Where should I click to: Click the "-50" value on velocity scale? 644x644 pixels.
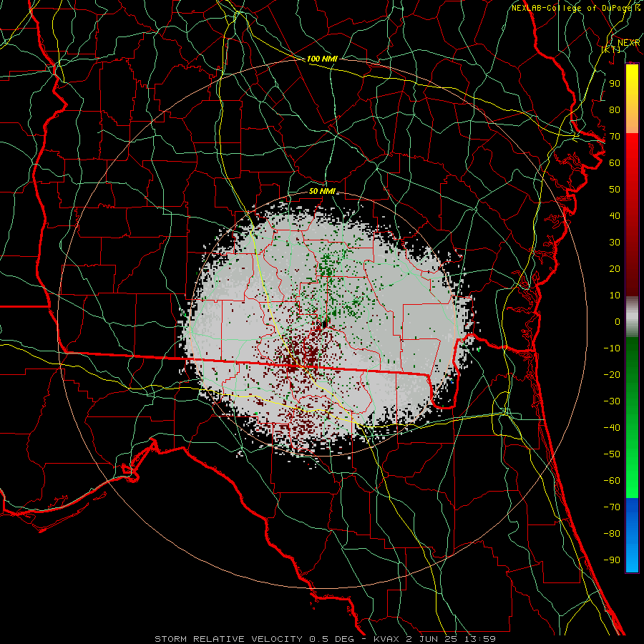[612, 454]
